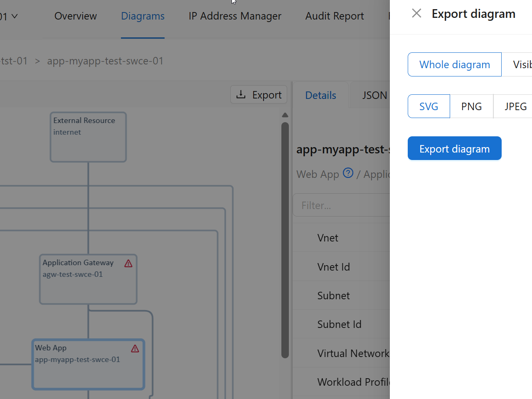Select Whole diagram option
Screen dimensions: 532x399
(455, 64)
